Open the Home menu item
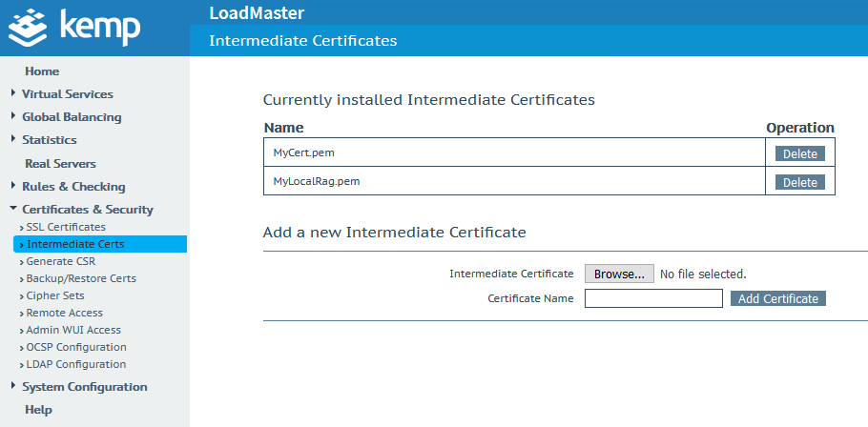 [42, 71]
